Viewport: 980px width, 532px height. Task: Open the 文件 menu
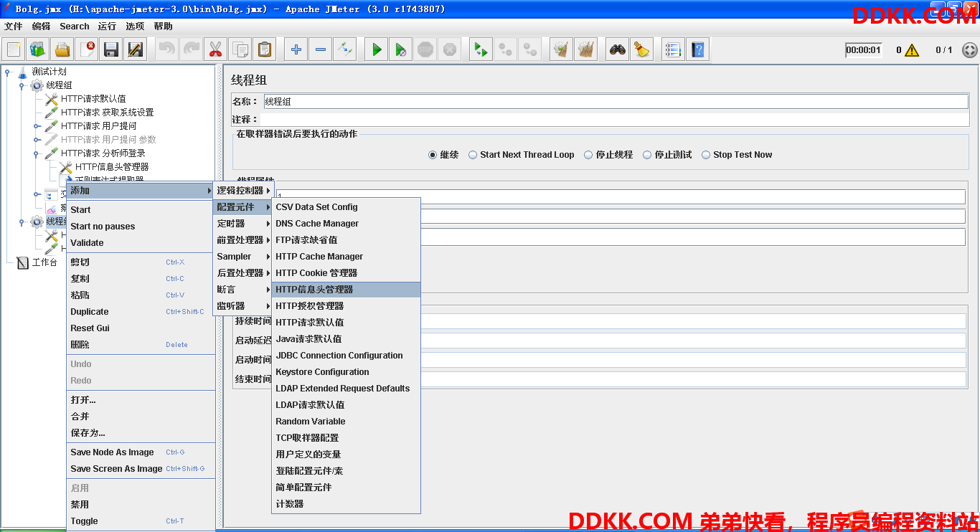point(14,27)
